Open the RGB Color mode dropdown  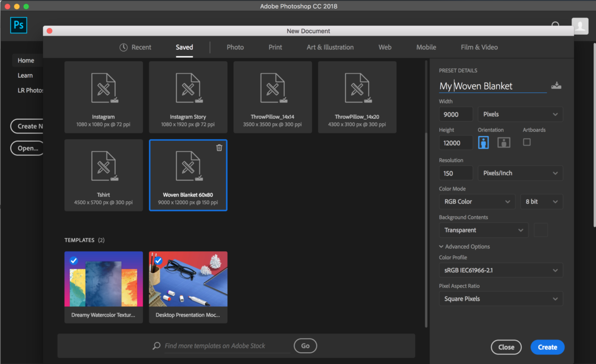coord(477,202)
